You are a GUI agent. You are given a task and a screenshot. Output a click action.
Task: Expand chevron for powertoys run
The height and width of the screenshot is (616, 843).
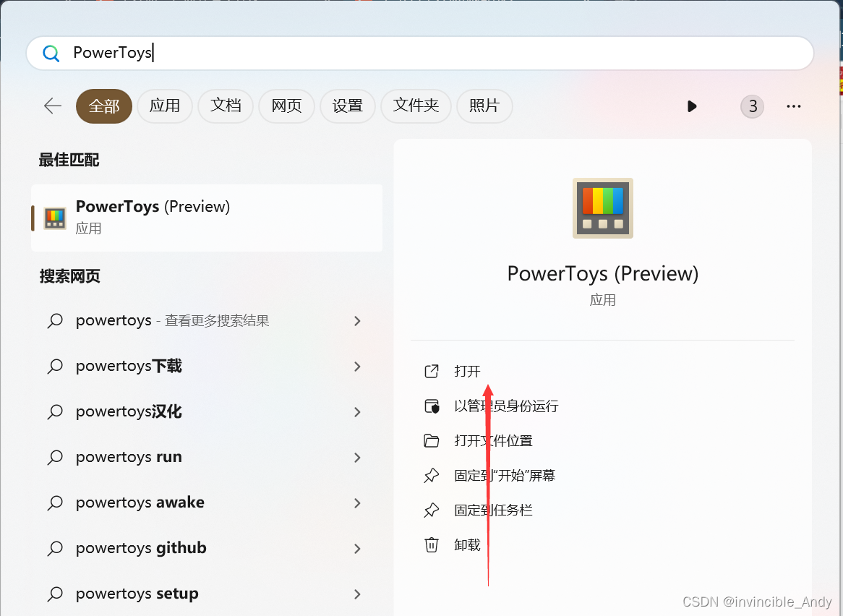(358, 458)
